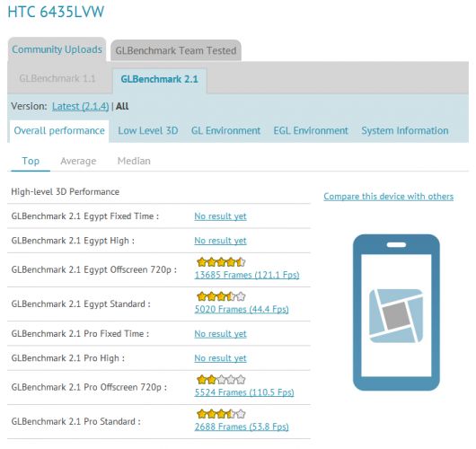476x449 pixels.
Task: Open the GL Environment tab
Action: pyautogui.click(x=225, y=131)
